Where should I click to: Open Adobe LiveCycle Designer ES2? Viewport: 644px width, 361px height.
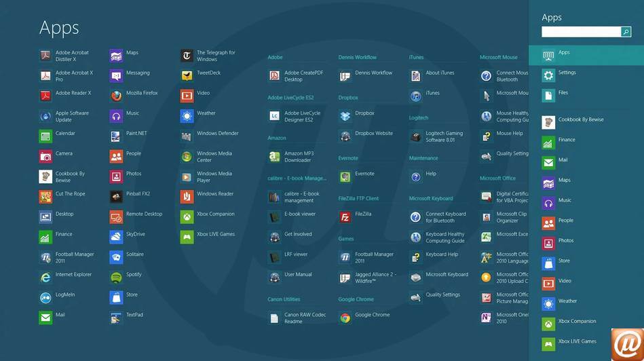[295, 116]
